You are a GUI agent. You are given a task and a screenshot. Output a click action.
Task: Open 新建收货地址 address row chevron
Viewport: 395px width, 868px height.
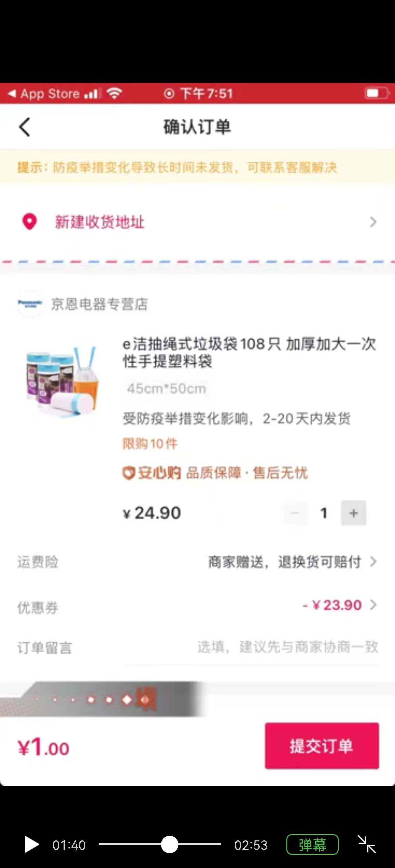[x=373, y=222]
